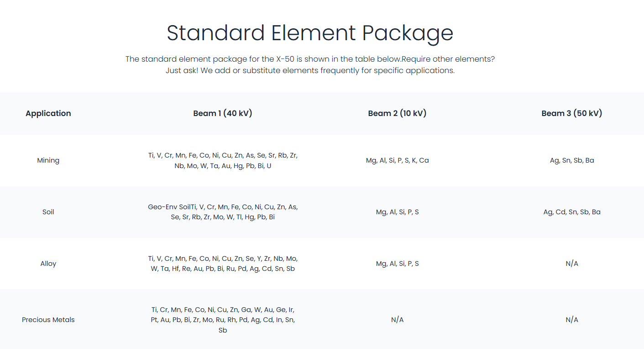The height and width of the screenshot is (349, 644).
Task: Select the Application column header
Action: 48,113
